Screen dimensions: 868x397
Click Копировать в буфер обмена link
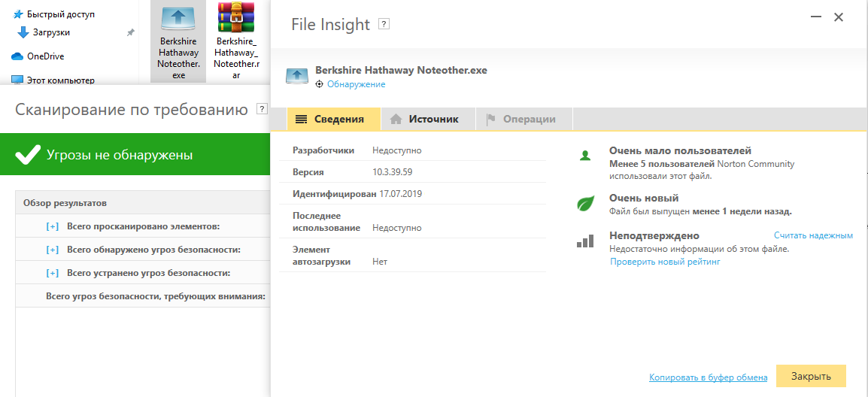click(708, 377)
